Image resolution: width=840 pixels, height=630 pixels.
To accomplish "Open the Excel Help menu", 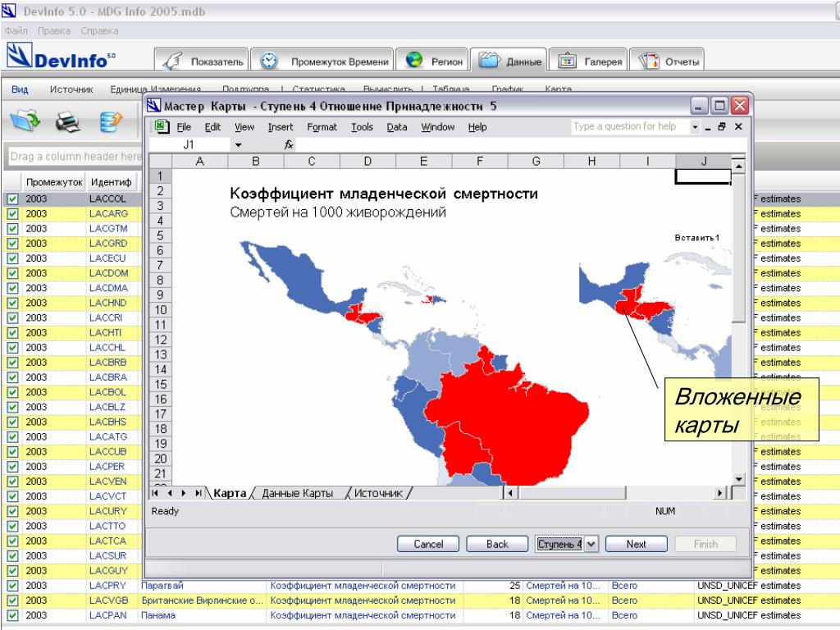I will coord(477,127).
